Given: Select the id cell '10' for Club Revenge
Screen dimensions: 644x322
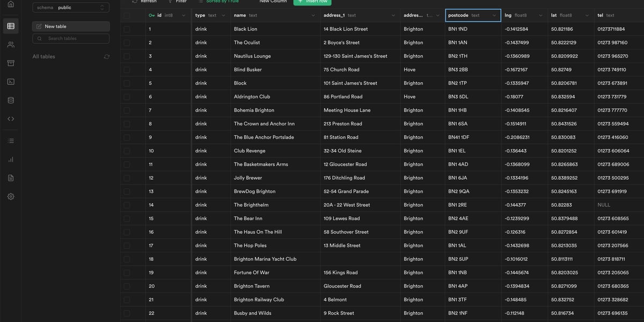Looking at the screenshot, I should pyautogui.click(x=168, y=151).
